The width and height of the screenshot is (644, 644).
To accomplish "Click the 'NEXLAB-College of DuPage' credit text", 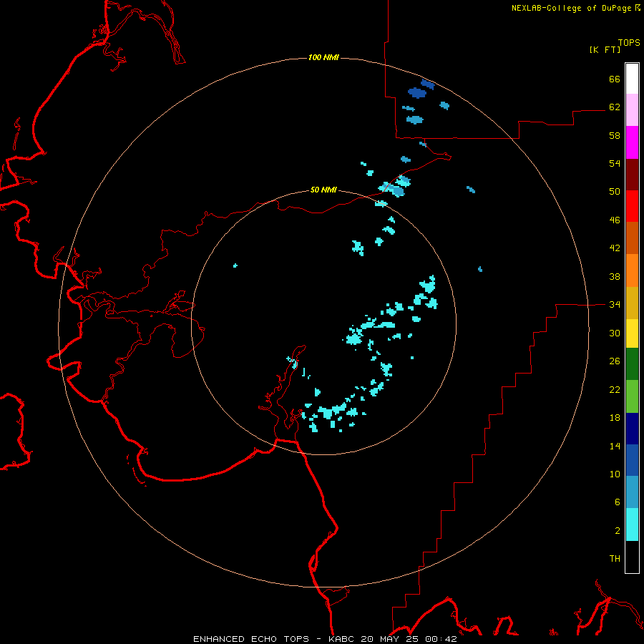I will [x=572, y=8].
